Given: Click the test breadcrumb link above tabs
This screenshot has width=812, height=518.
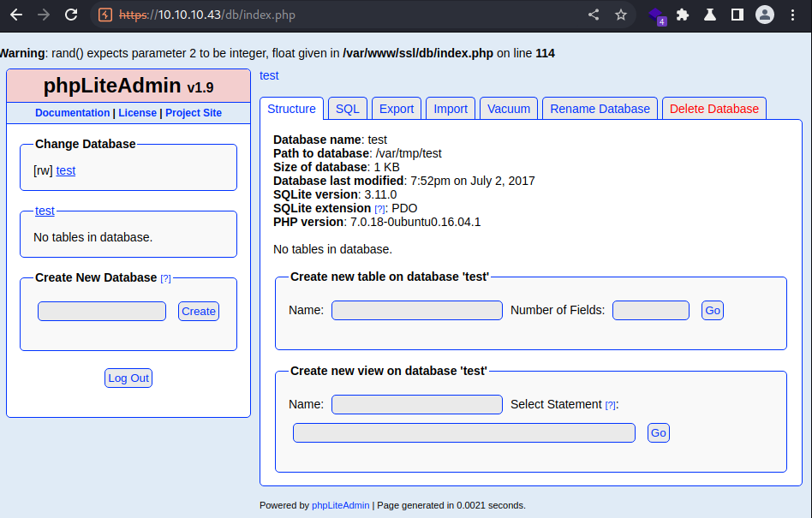Looking at the screenshot, I should point(269,75).
